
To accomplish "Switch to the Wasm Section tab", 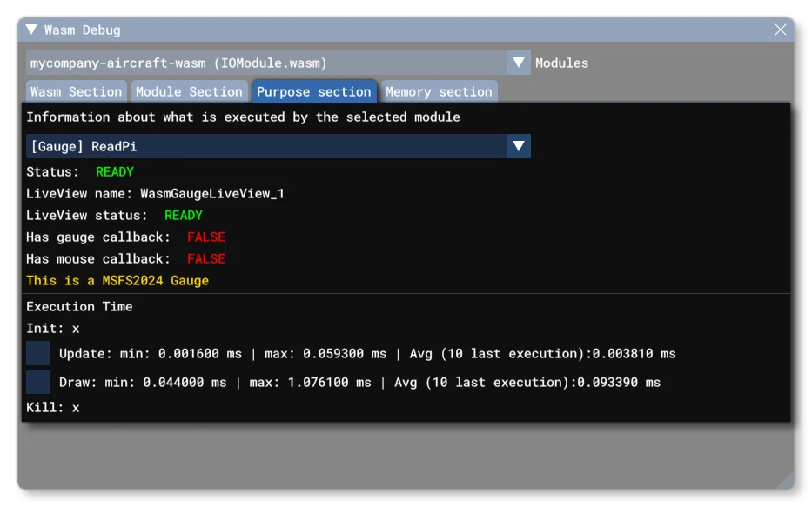I will pyautogui.click(x=76, y=91).
